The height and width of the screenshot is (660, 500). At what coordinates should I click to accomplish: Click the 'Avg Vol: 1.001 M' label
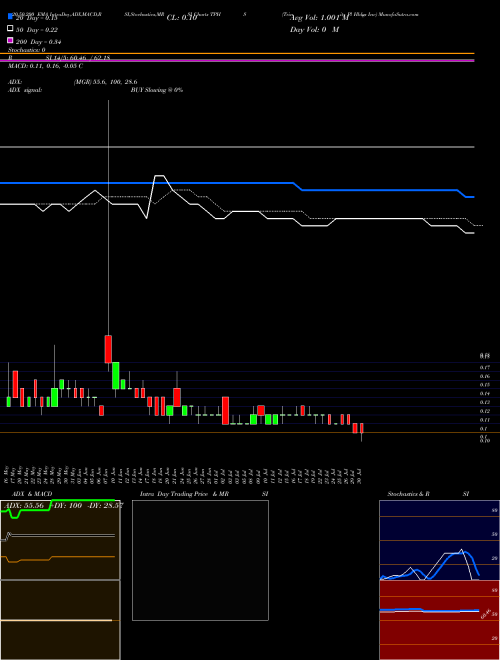click(320, 18)
